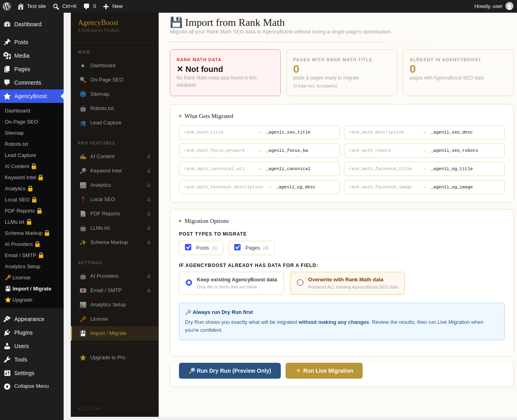Open the New content menu in the admin bar
517x420 pixels.
(113, 6)
